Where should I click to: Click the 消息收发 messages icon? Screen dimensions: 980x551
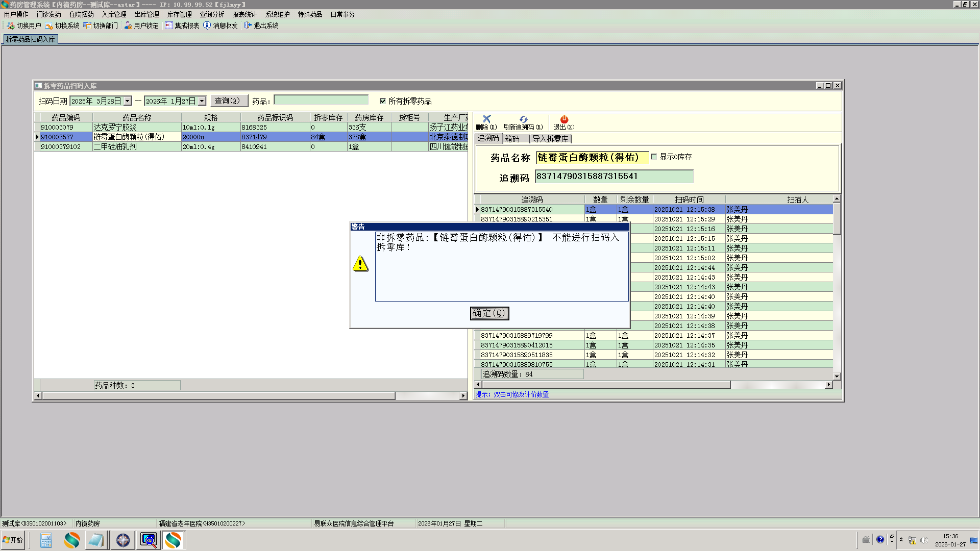pyautogui.click(x=207, y=26)
